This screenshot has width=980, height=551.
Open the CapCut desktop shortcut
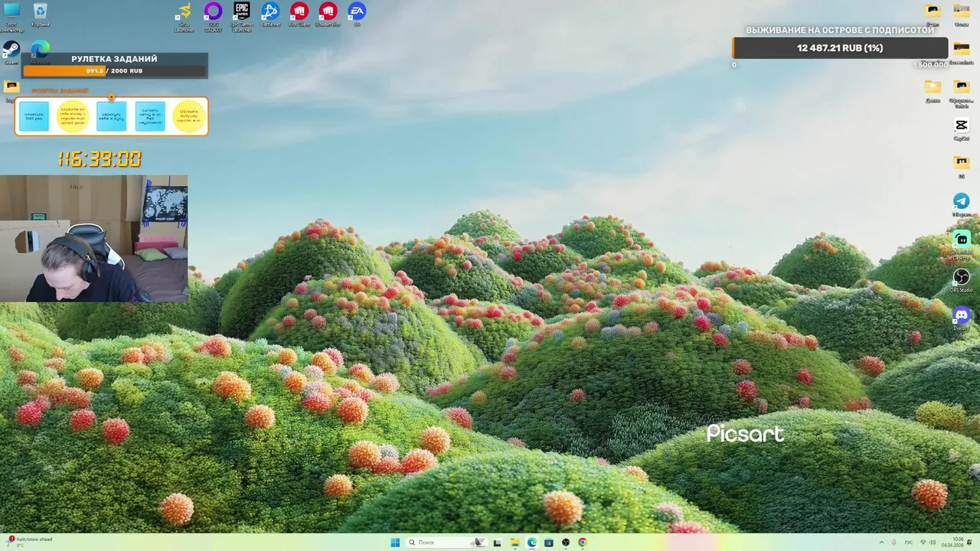click(x=961, y=129)
